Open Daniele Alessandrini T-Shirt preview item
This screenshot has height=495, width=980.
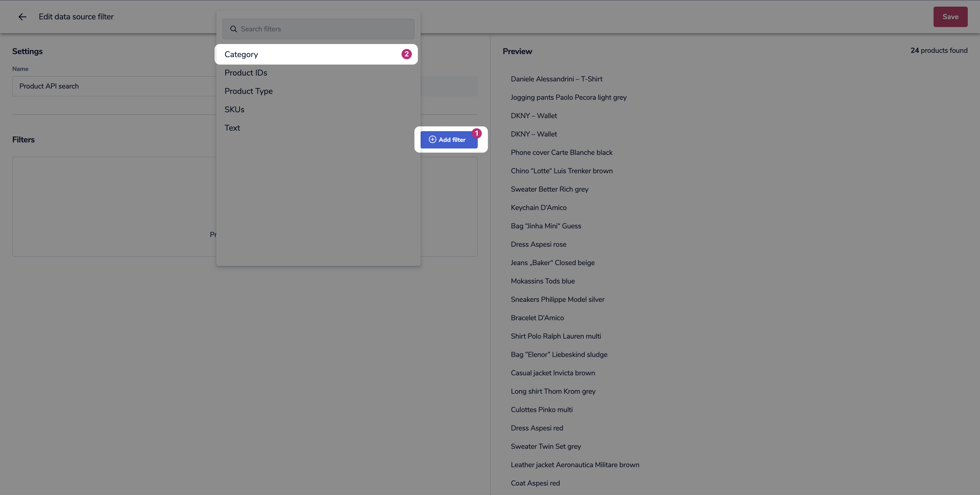[x=557, y=79]
